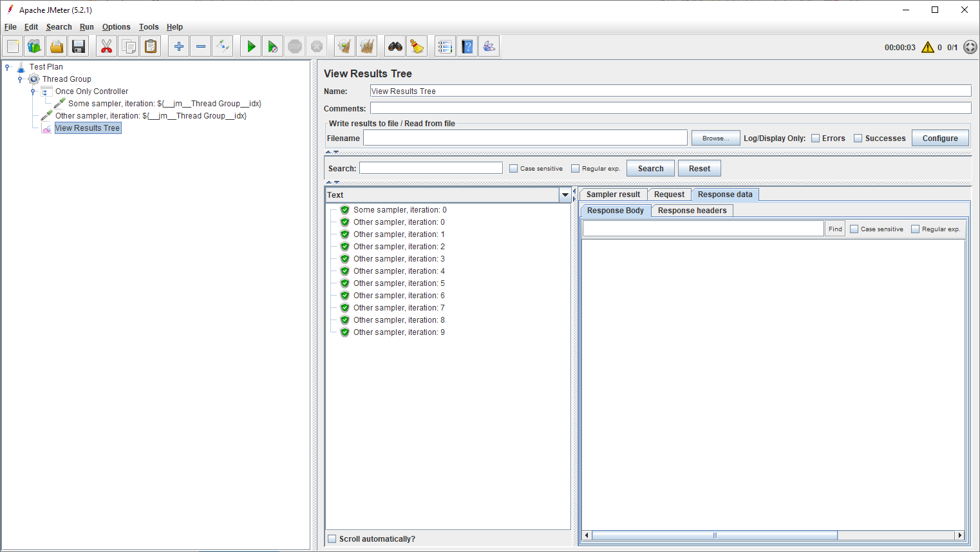
Task: Click the left collapse arrow beside the Text dropdown
Action: coord(574,191)
